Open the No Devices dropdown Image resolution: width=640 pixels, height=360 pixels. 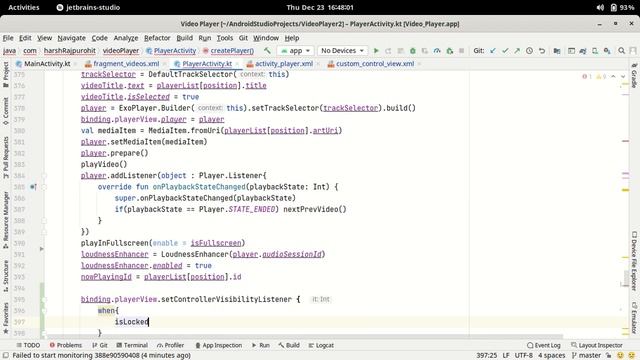coord(342,51)
